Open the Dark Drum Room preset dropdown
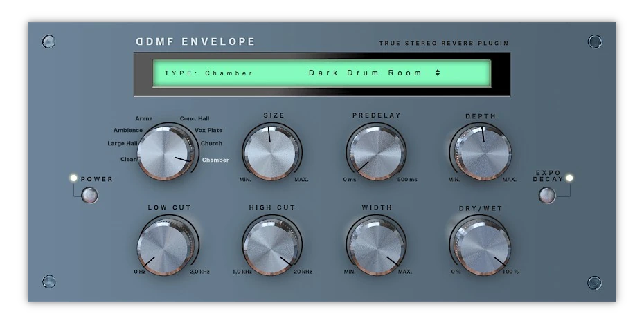 pos(366,73)
